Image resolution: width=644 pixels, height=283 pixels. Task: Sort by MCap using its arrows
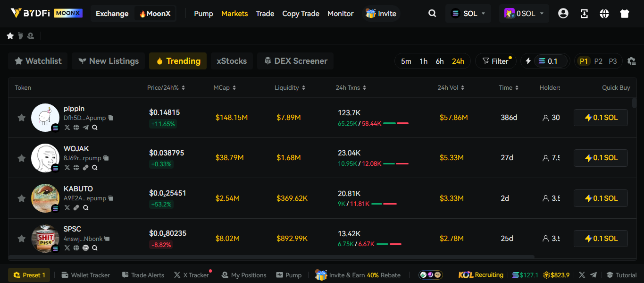(235, 87)
